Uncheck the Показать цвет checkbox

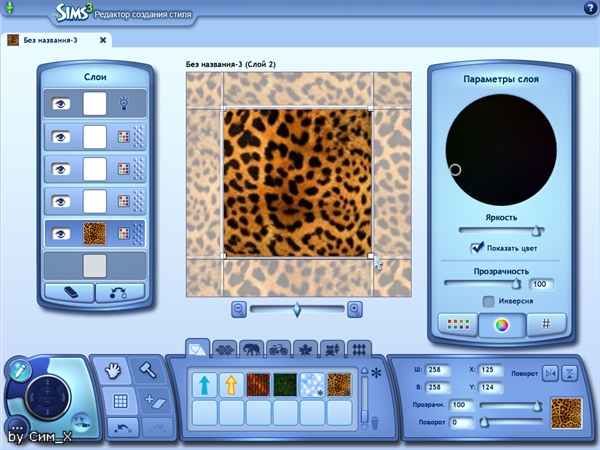tap(477, 247)
